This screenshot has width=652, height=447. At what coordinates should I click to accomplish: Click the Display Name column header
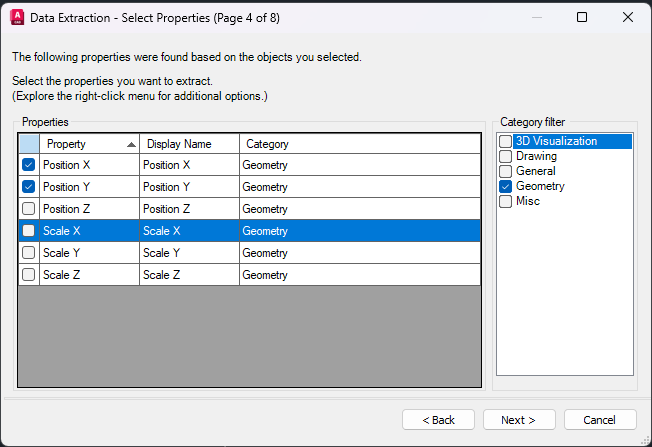190,144
